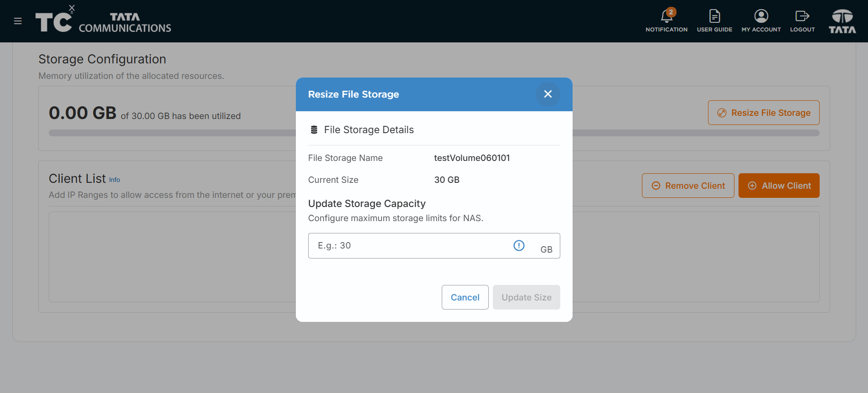Click the Resize File Storage dialog title
The height and width of the screenshot is (393, 868).
click(353, 94)
